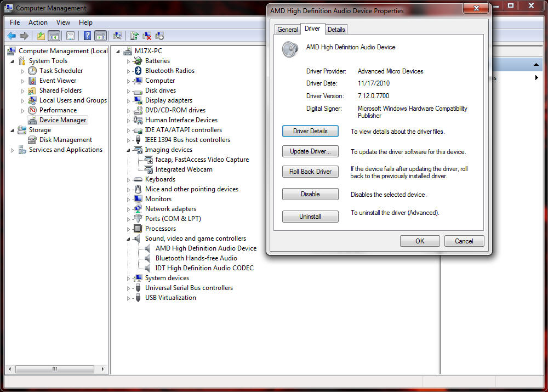
Task: Expand the Display adapters category
Action: click(x=128, y=101)
